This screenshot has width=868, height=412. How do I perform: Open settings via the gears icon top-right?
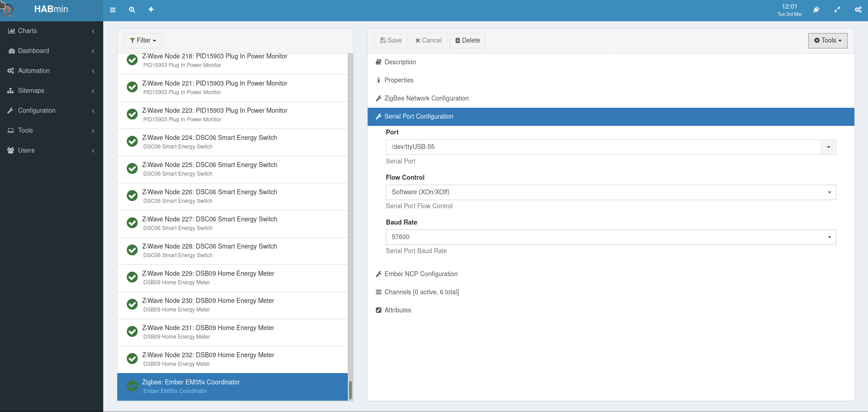pos(858,10)
